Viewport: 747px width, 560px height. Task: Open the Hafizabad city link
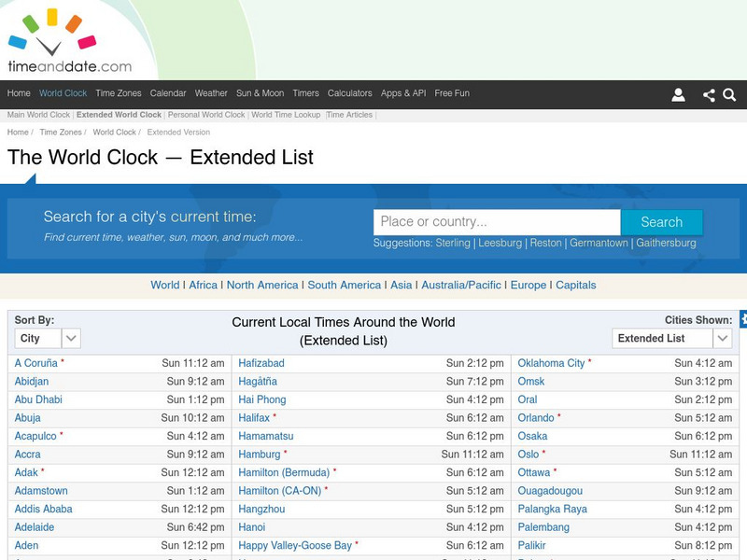[261, 363]
